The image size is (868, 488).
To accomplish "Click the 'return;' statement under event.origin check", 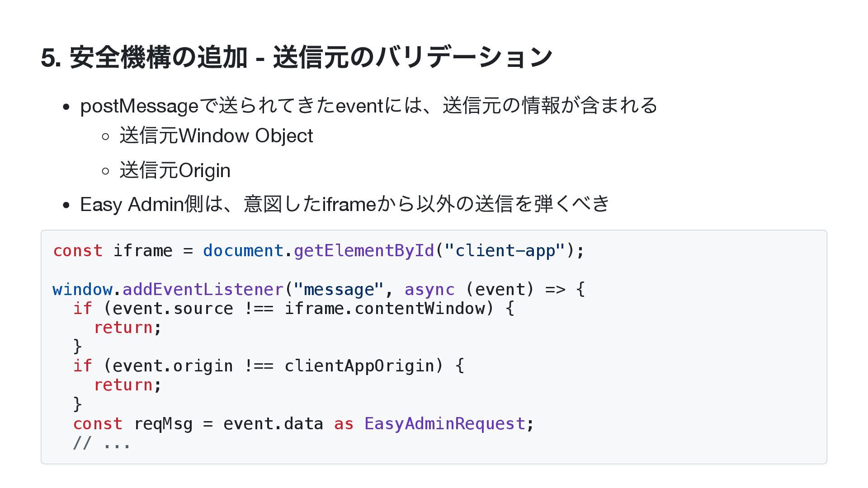I will click(127, 385).
